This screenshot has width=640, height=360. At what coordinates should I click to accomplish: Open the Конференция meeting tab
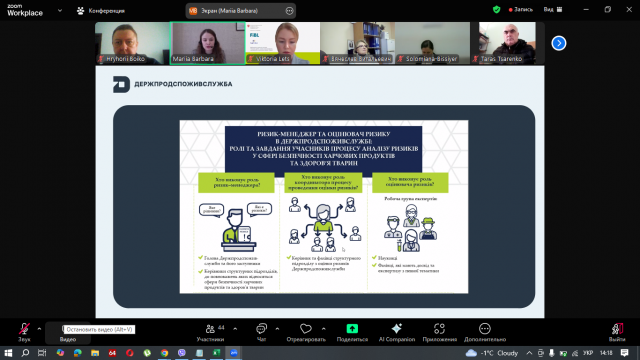(101, 11)
